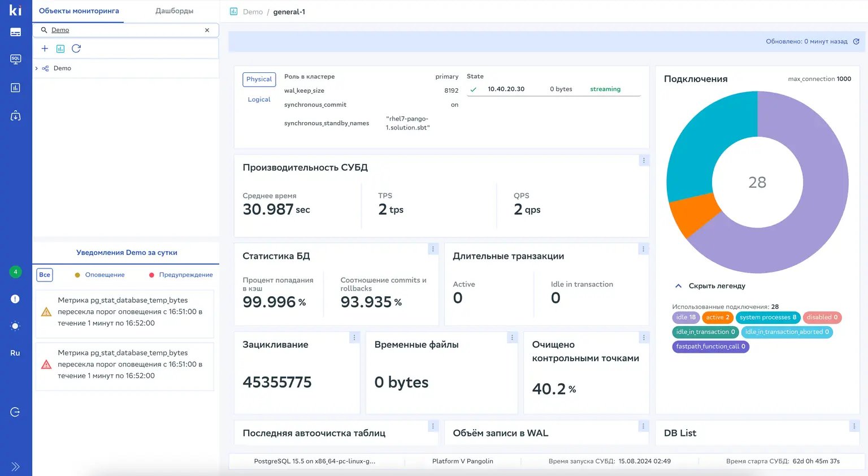Viewport: 868px width, 476px height.
Task: Select the Physical view toggle
Action: point(259,79)
